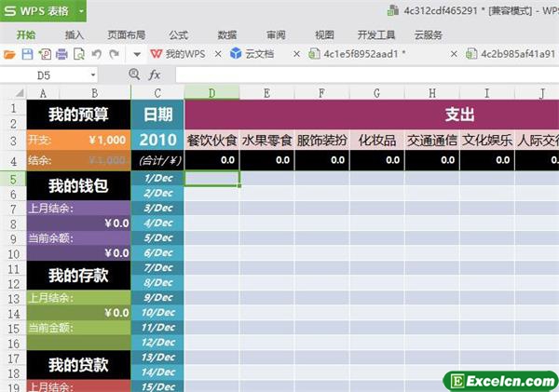Screen dimensions: 559x392
Task: Select column header G
Action: pos(377,93)
